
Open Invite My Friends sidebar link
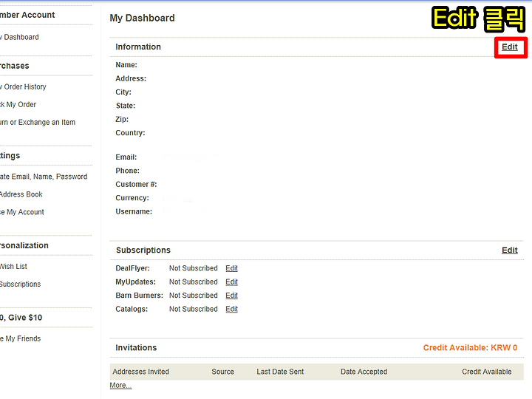(21, 338)
